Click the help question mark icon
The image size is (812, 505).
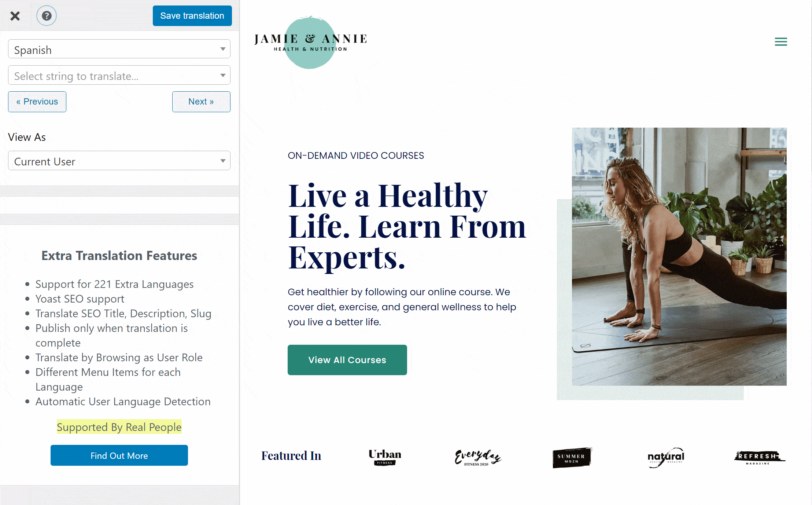(x=47, y=16)
